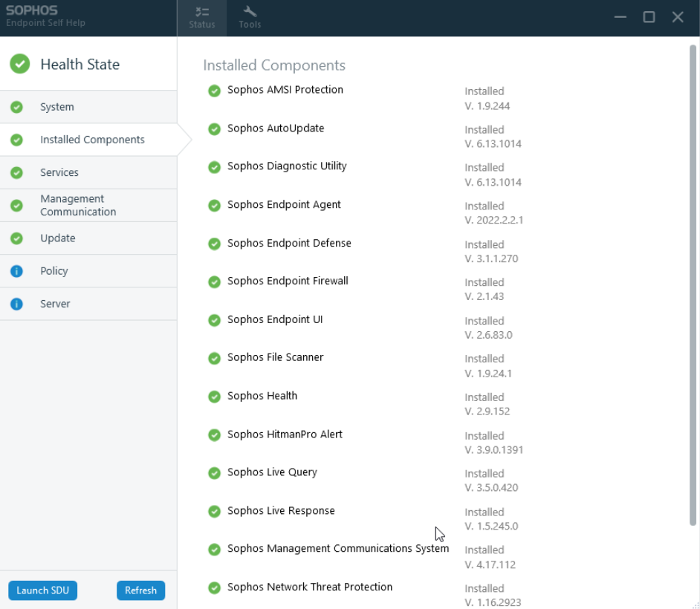The height and width of the screenshot is (609, 700).
Task: Click the wrench Tools icon
Action: click(x=250, y=12)
